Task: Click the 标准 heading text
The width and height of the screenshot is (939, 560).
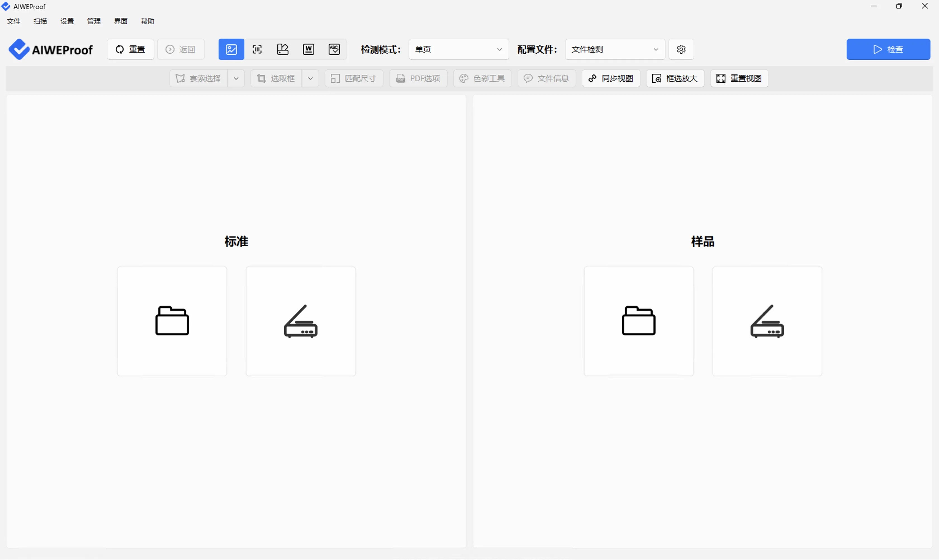Action: (236, 241)
